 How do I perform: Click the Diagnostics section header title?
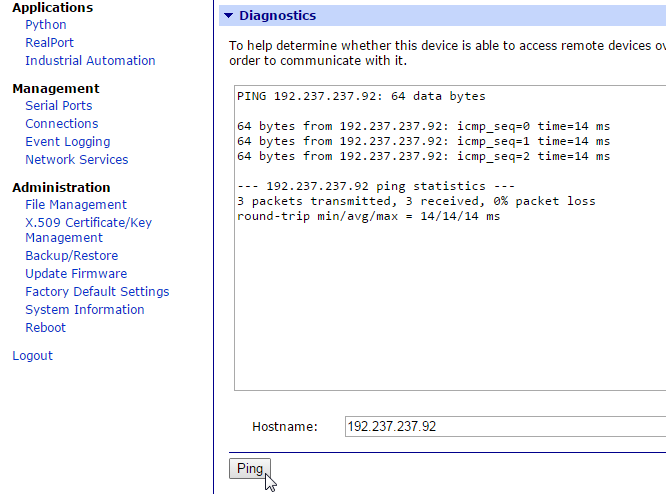(277, 16)
